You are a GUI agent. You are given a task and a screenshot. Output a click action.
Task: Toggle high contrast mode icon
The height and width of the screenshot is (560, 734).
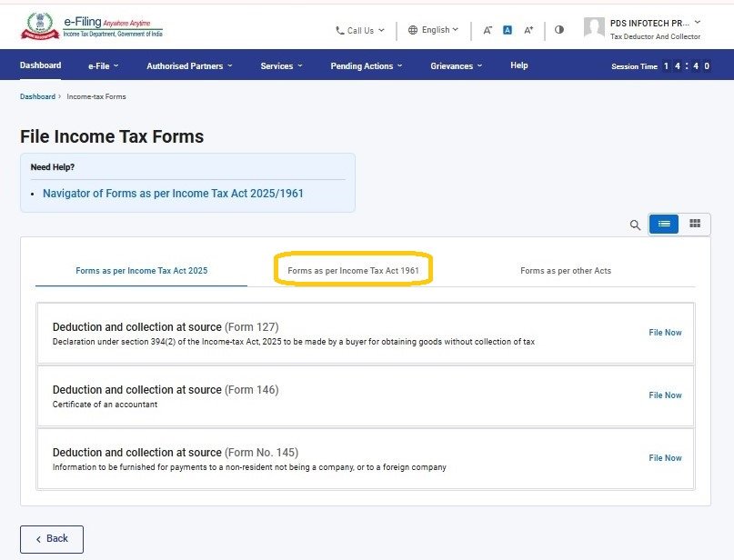[559, 29]
